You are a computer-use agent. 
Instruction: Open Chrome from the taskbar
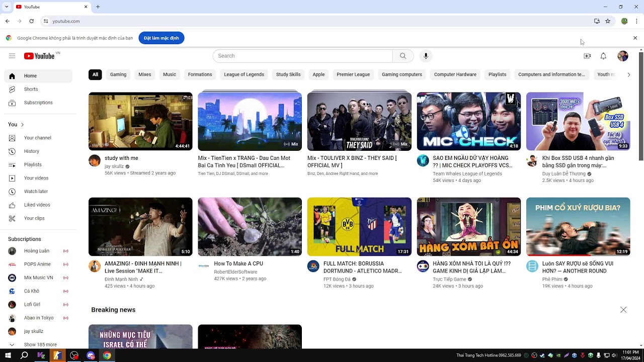click(107, 355)
